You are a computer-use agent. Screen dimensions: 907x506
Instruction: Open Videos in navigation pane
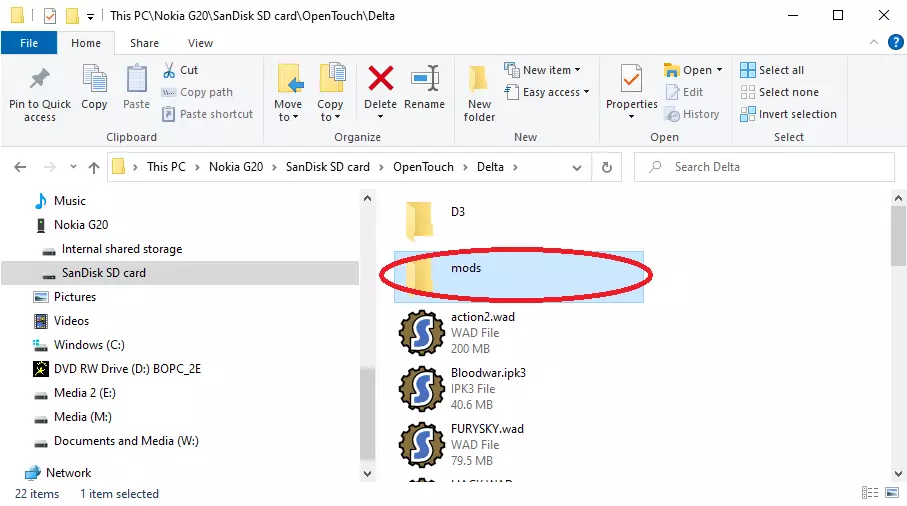click(71, 321)
